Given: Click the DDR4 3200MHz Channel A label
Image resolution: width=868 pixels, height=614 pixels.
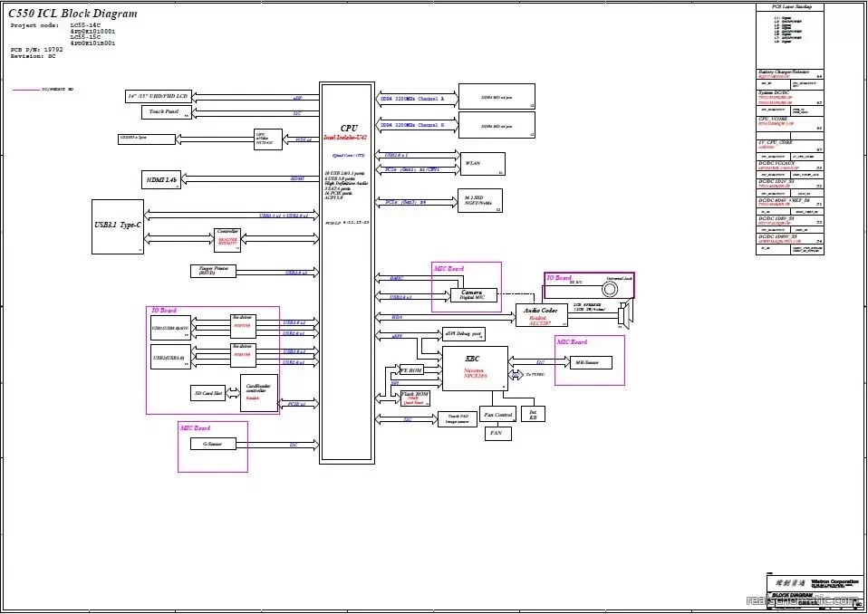Looking at the screenshot, I should 412,99.
